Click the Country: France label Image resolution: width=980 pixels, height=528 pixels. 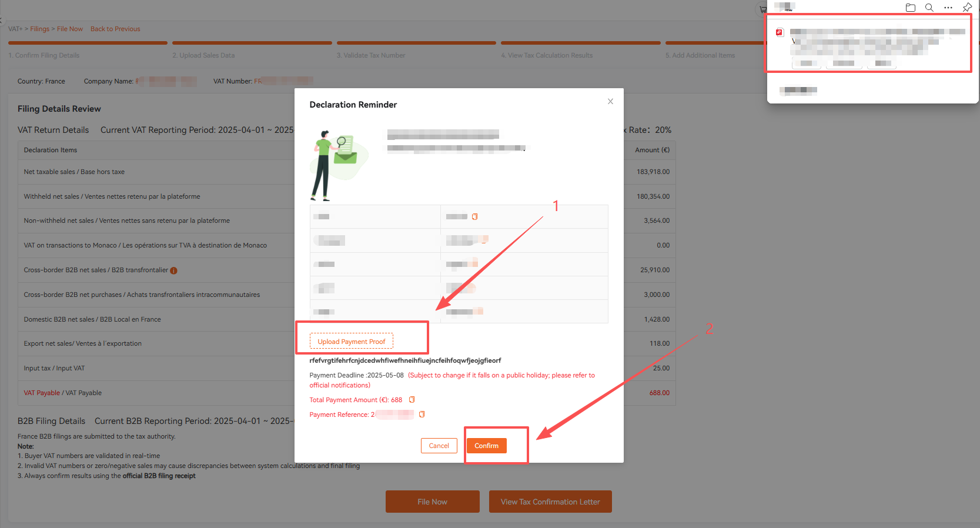pyautogui.click(x=41, y=81)
